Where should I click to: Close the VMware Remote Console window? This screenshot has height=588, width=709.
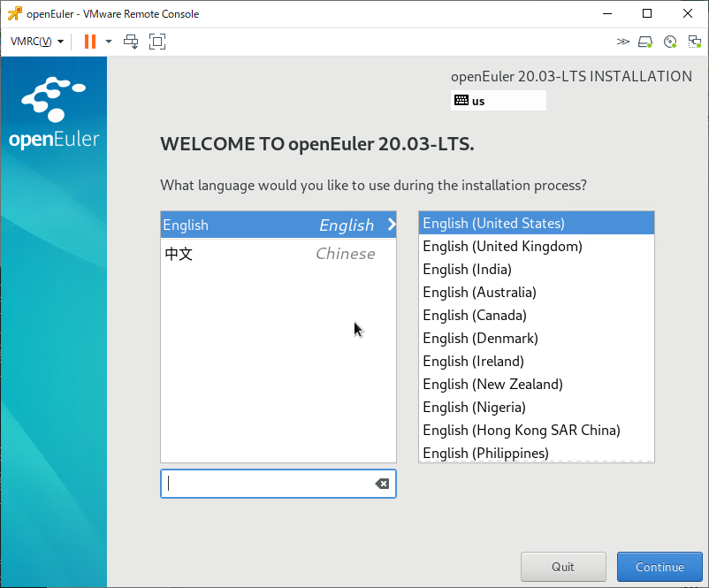point(688,13)
